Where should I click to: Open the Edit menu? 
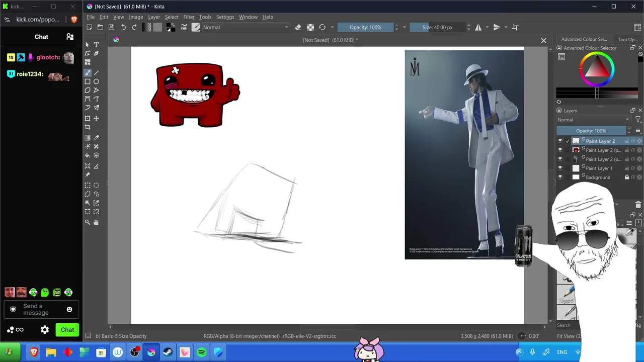pos(104,17)
